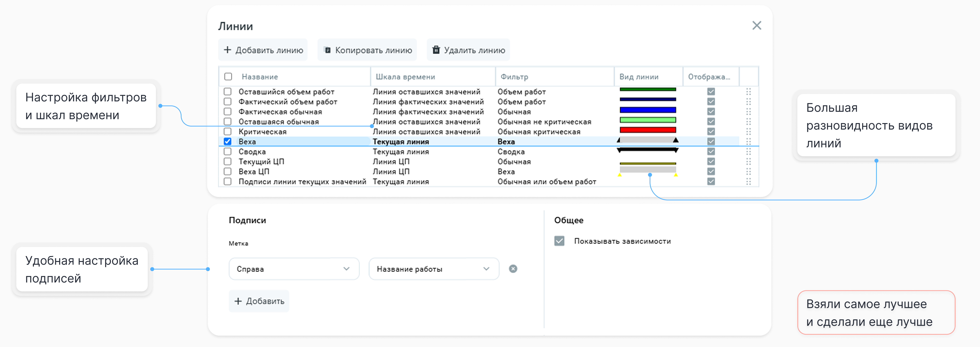Click the copy icon in Копировать линию
This screenshot has height=347, width=980.
[x=327, y=50]
